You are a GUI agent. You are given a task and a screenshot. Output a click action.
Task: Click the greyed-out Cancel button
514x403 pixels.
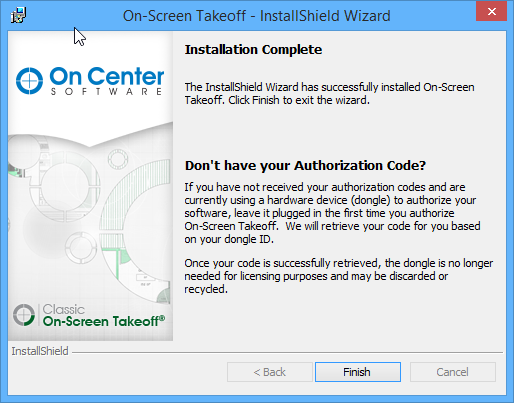453,372
